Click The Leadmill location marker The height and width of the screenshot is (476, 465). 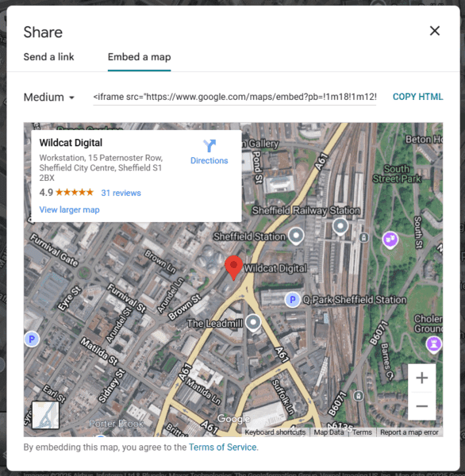[x=252, y=323]
